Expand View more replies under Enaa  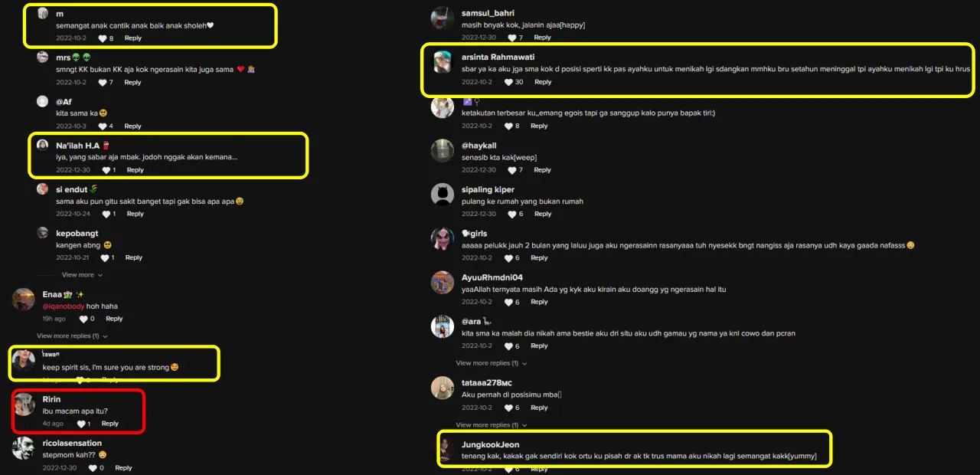coord(72,336)
